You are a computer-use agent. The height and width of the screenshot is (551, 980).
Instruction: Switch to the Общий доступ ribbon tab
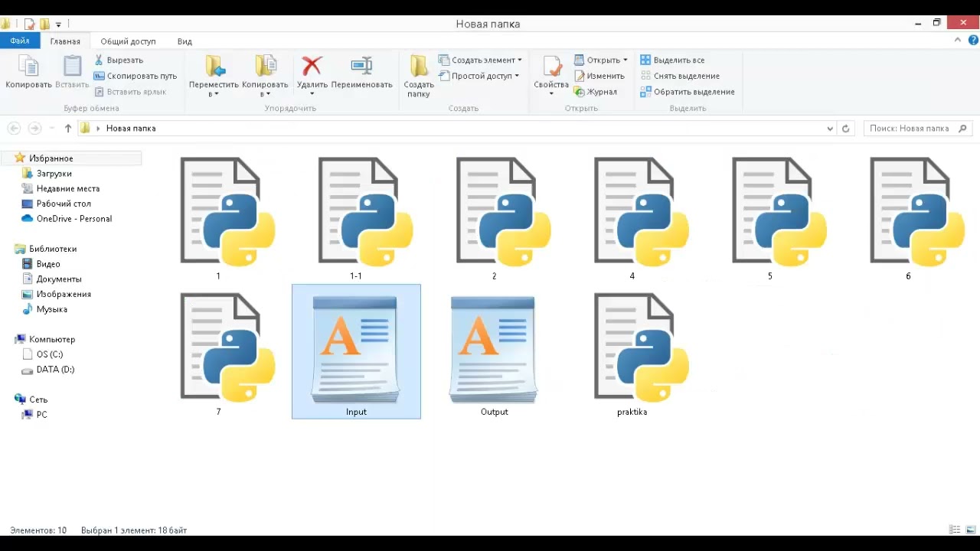(128, 41)
